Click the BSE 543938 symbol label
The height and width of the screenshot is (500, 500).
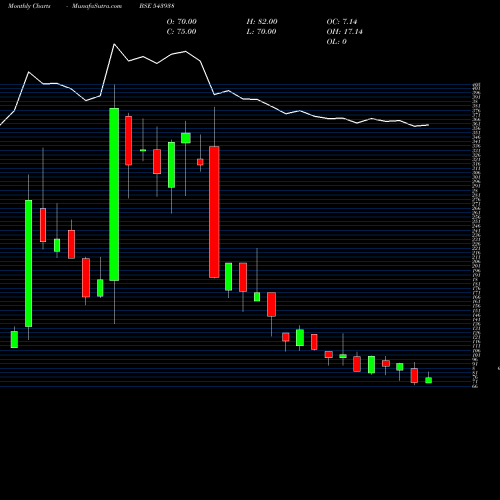[157, 6]
